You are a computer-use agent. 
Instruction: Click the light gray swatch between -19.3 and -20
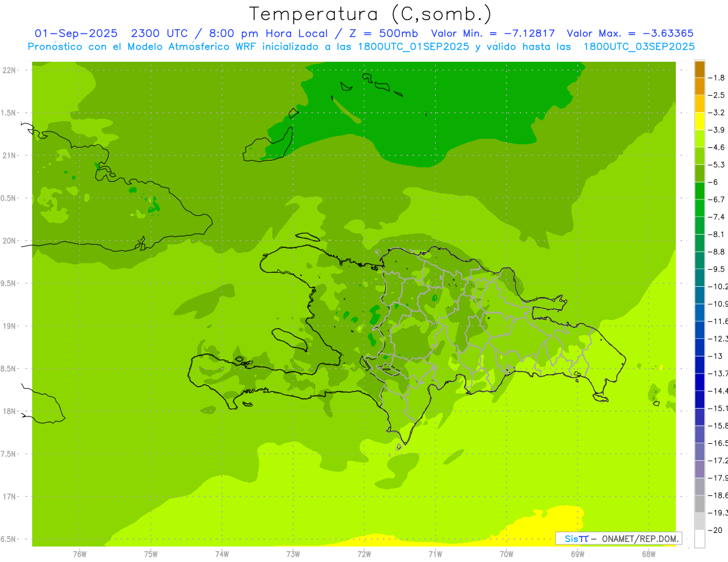(699, 521)
